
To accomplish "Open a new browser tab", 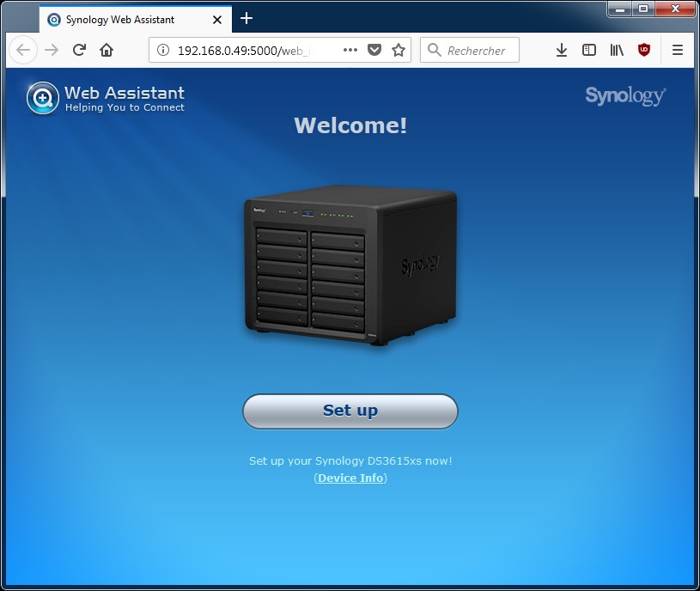I will [247, 18].
